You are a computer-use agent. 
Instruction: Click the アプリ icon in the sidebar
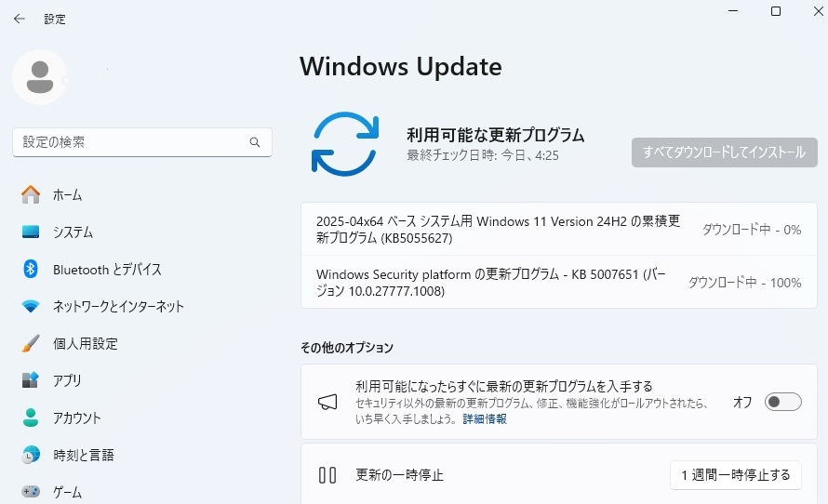pyautogui.click(x=31, y=380)
